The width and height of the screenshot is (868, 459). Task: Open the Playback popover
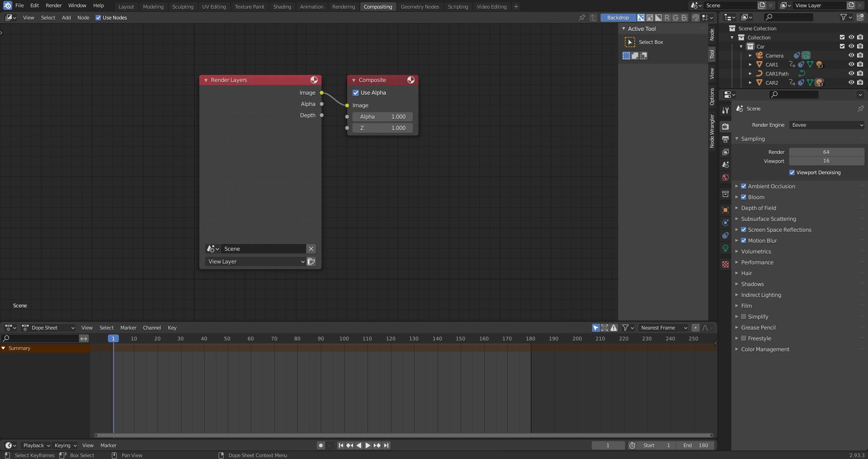pyautogui.click(x=36, y=445)
